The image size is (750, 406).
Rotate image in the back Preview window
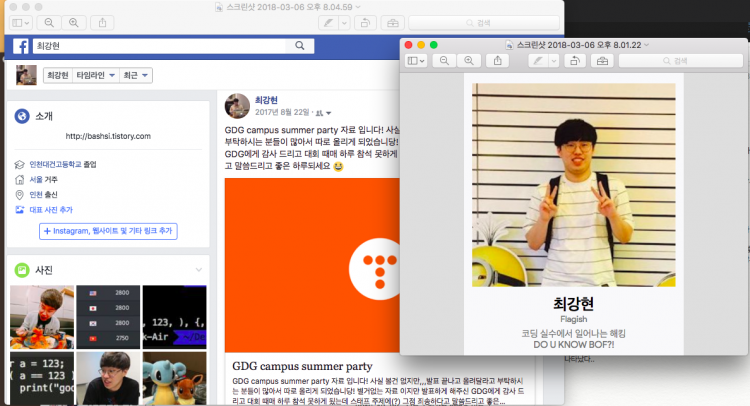[365, 22]
